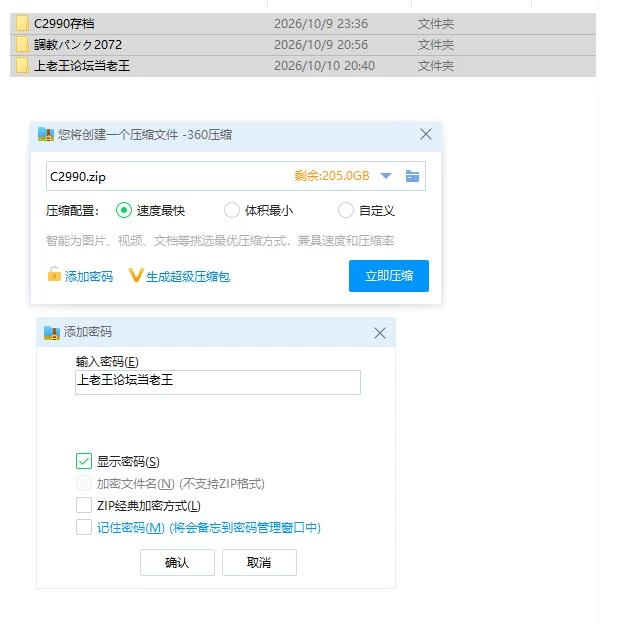
Task: Expand the save path dropdown arrow
Action: pyautogui.click(x=386, y=176)
